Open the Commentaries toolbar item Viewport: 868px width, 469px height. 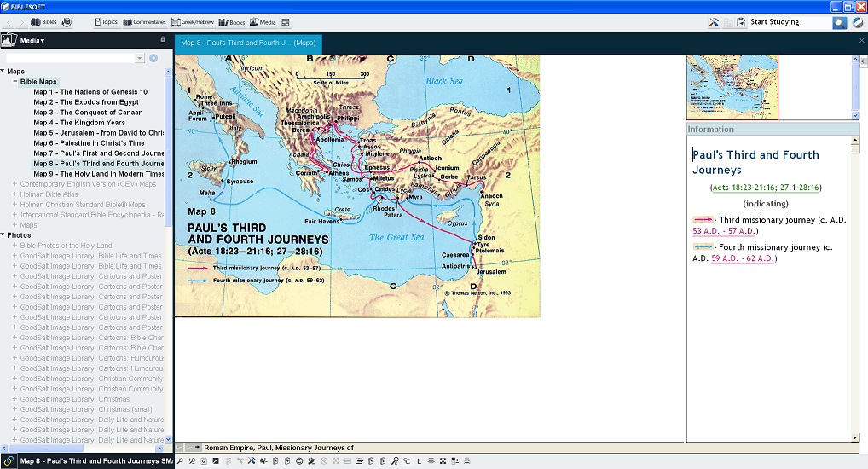(144, 22)
